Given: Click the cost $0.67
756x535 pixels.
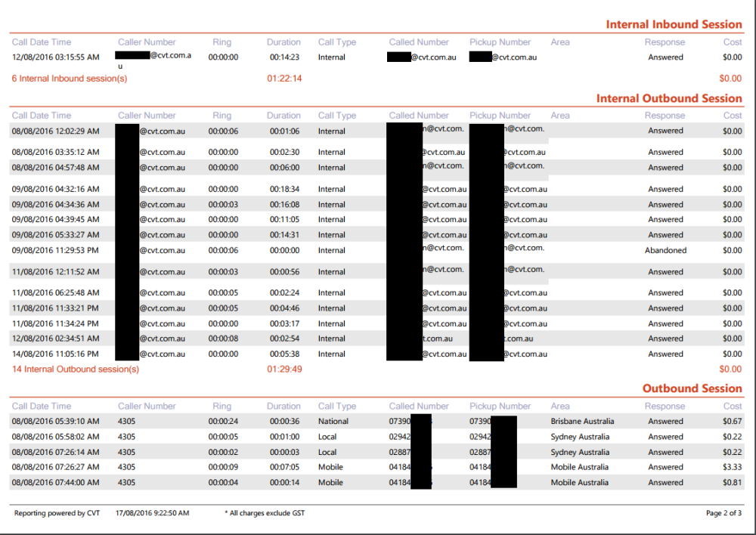Looking at the screenshot, I should click(732, 421).
